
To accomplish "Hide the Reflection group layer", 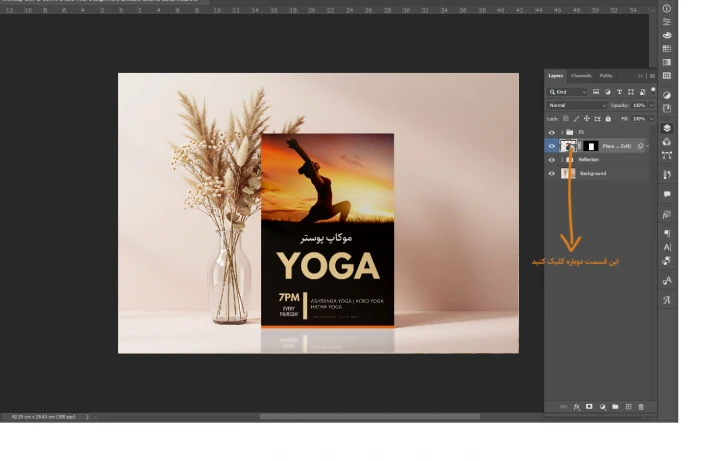I will coord(551,160).
